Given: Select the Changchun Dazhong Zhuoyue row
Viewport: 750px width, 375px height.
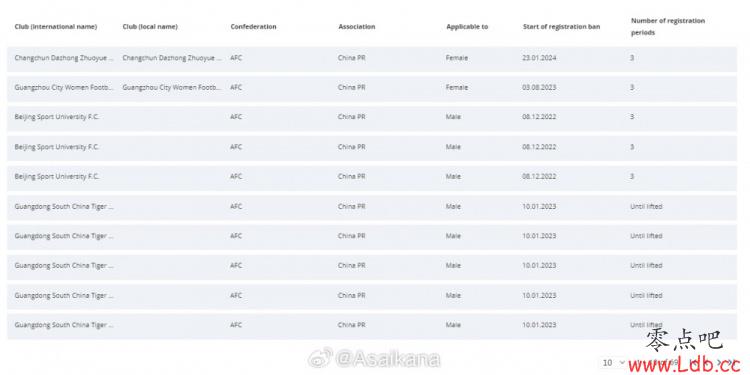Looking at the screenshot, I should (372, 58).
